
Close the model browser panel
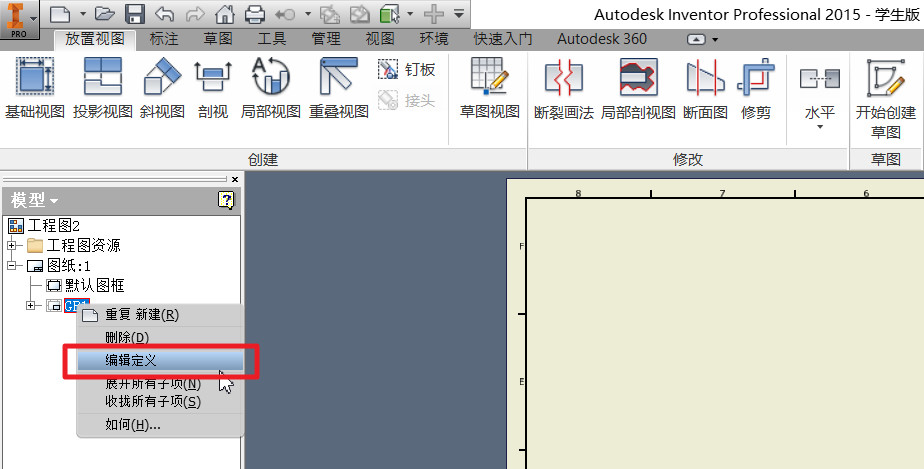[235, 179]
